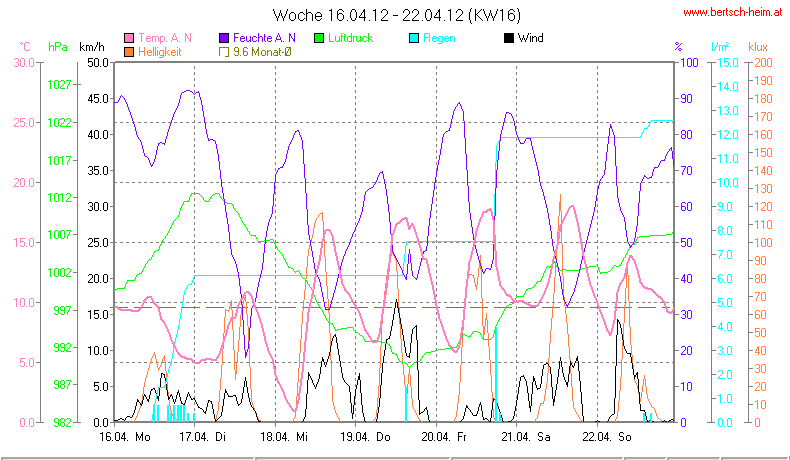The width and height of the screenshot is (790, 460).
Task: Click the Helligkeit legend label
Action: 159,52
